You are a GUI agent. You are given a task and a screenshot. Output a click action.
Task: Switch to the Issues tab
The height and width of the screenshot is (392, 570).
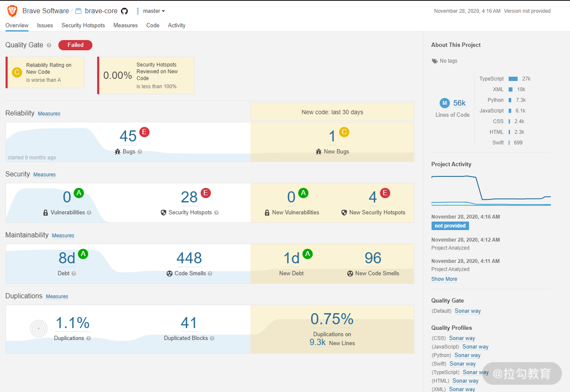pyautogui.click(x=45, y=26)
